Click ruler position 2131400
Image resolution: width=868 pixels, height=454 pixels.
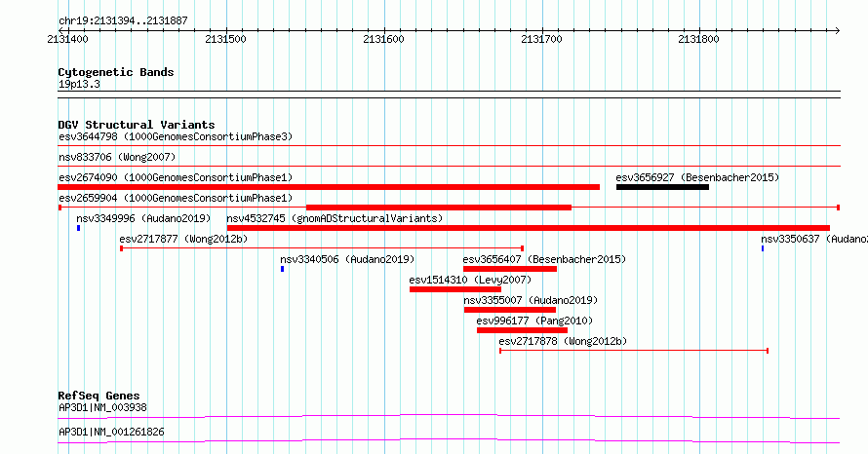[67, 39]
